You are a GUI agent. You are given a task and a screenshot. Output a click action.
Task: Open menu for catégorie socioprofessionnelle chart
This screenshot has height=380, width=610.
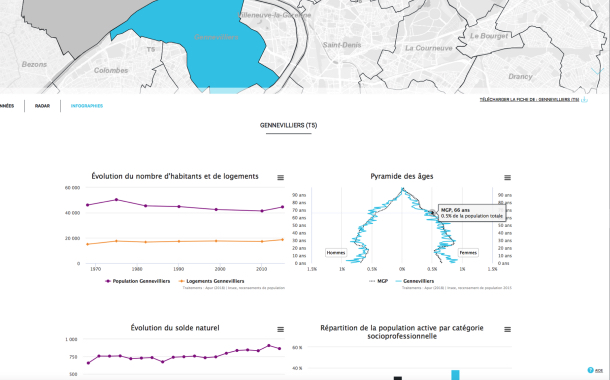[507, 329]
